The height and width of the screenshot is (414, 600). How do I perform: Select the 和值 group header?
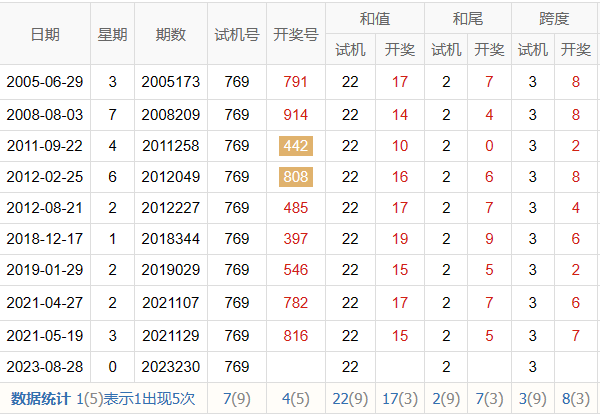tap(375, 18)
